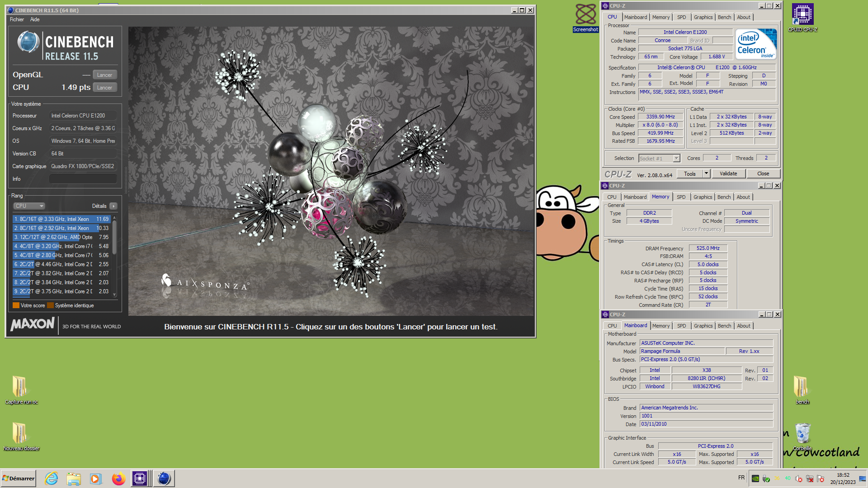Open Bench tab in top CPU-Z window
868x488 pixels.
click(x=725, y=17)
